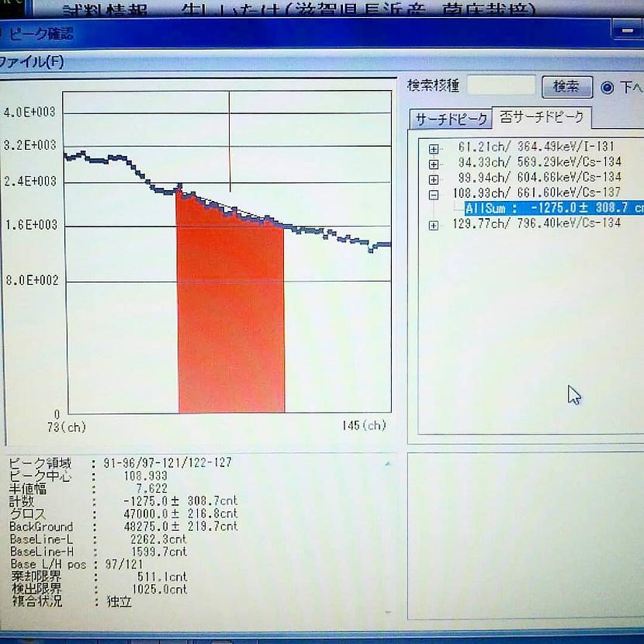Minimize the ピーク確認 window

(626, 31)
